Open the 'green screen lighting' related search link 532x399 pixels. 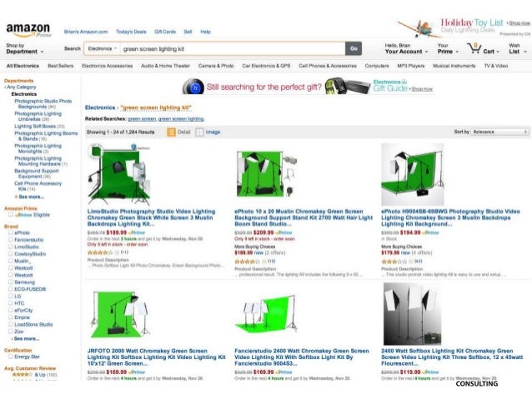pos(181,119)
